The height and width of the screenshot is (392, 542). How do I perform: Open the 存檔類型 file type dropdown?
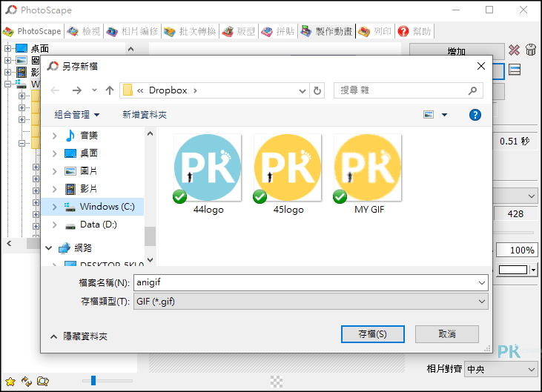point(311,302)
